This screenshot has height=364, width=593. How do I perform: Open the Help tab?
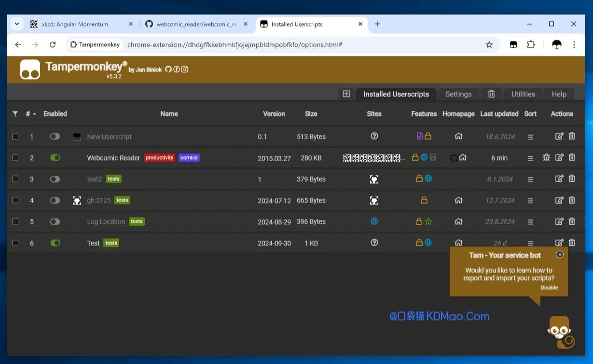click(x=559, y=94)
